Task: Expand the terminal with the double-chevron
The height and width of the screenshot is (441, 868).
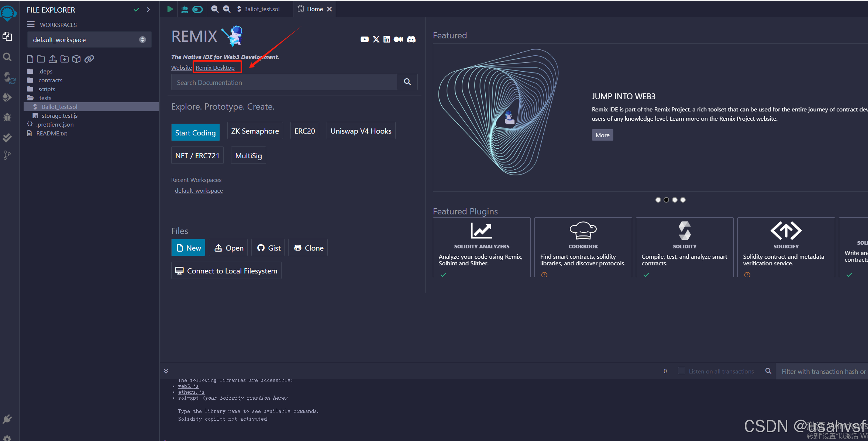Action: coord(166,371)
